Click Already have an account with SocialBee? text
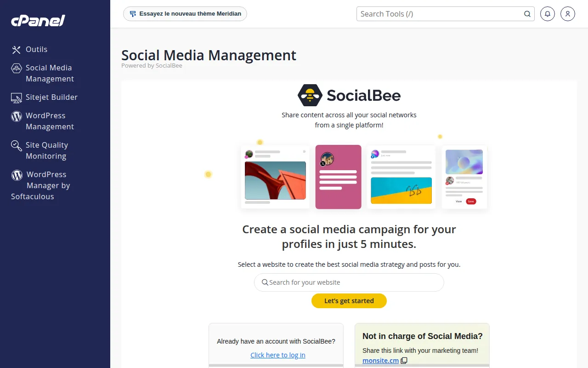This screenshot has width=588, height=368. [276, 341]
